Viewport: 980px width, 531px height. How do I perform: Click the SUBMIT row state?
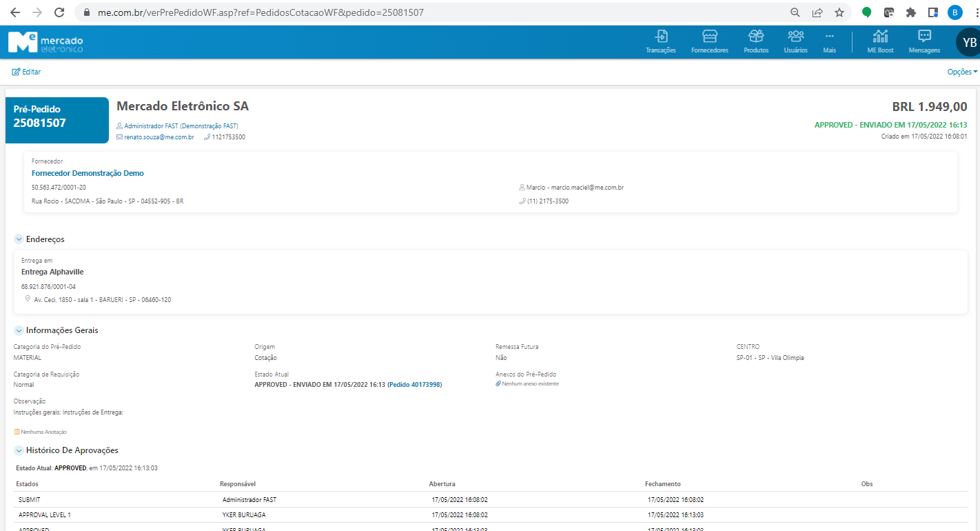pyautogui.click(x=30, y=499)
